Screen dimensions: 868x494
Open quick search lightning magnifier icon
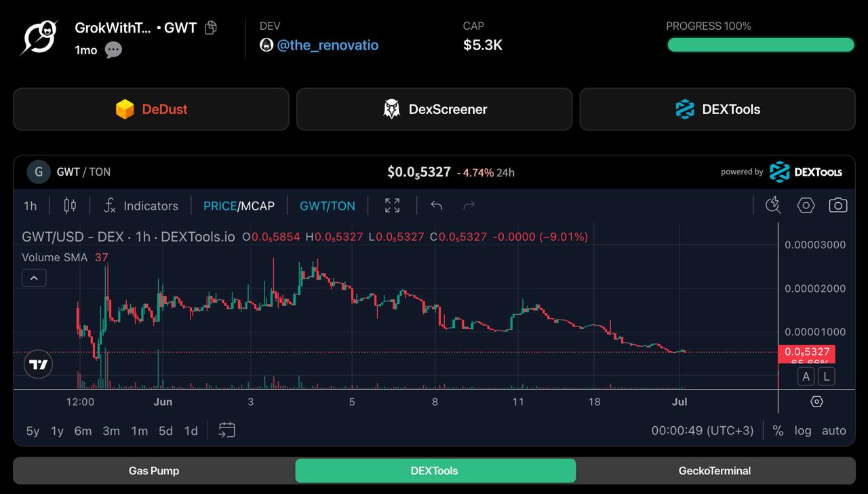773,205
